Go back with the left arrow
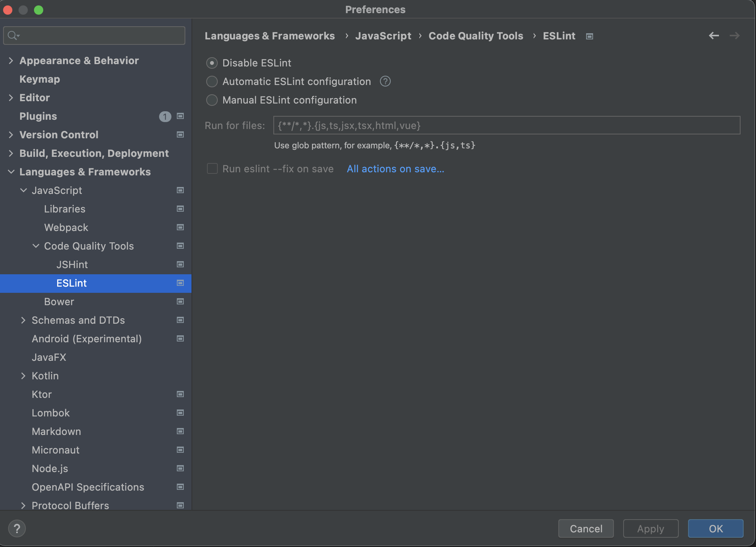 [714, 36]
